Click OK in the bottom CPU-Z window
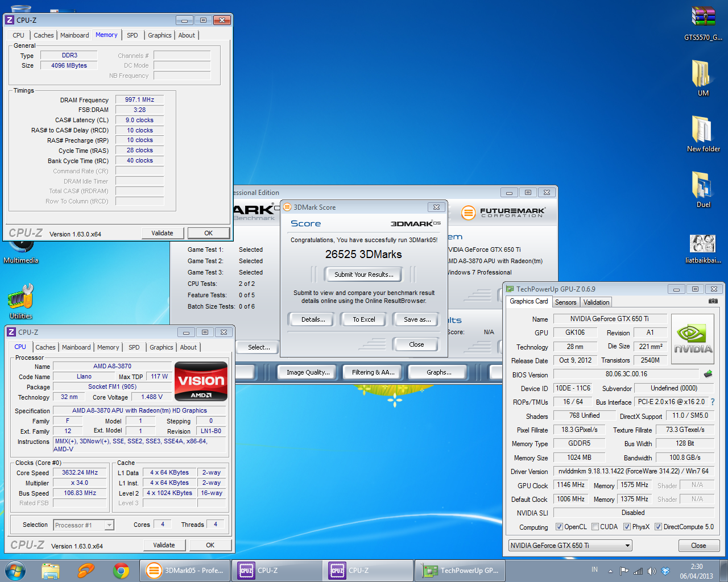 point(210,545)
